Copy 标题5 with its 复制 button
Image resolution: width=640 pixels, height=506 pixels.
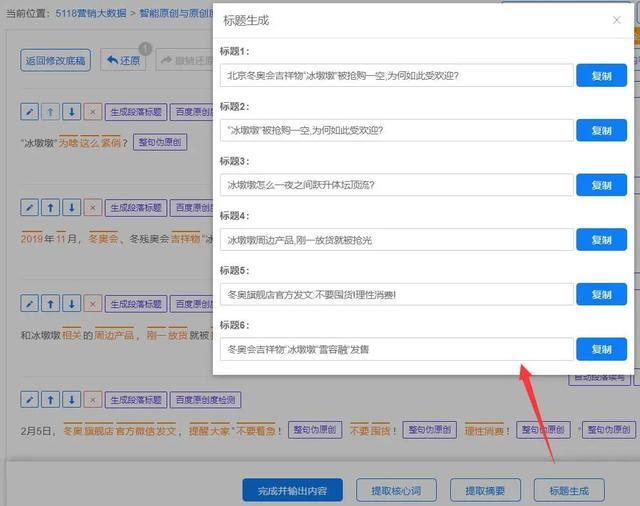click(x=601, y=294)
